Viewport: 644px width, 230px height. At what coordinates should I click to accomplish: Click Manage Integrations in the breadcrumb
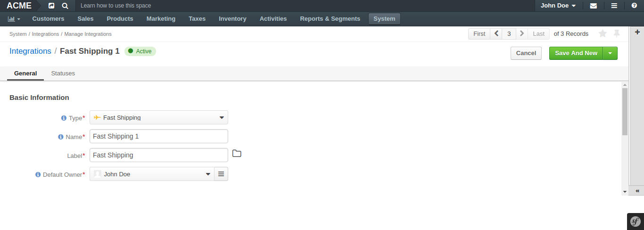88,34
